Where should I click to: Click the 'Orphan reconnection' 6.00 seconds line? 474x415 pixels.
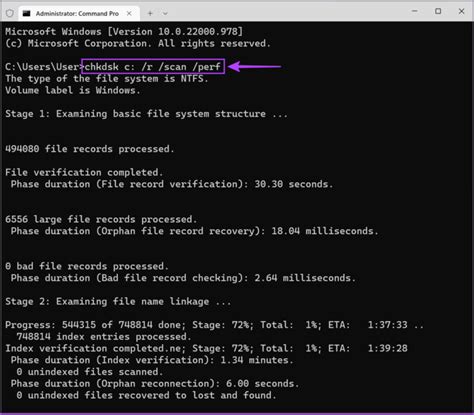[155, 384]
